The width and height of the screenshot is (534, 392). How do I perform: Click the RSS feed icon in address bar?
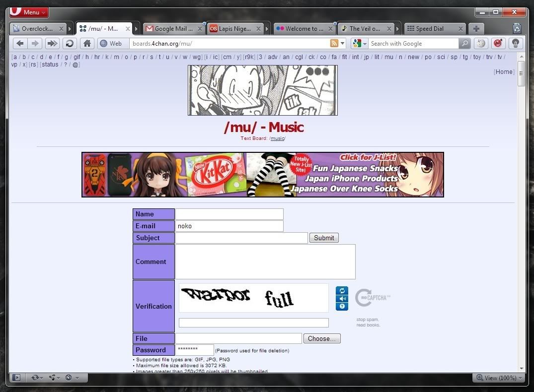coord(334,44)
